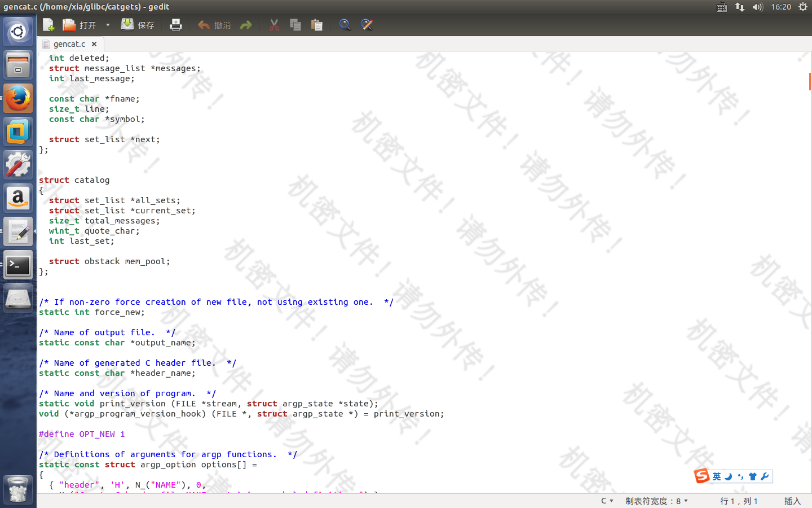The height and width of the screenshot is (508, 812).
Task: Open the Trash in the dock
Action: pos(18,489)
